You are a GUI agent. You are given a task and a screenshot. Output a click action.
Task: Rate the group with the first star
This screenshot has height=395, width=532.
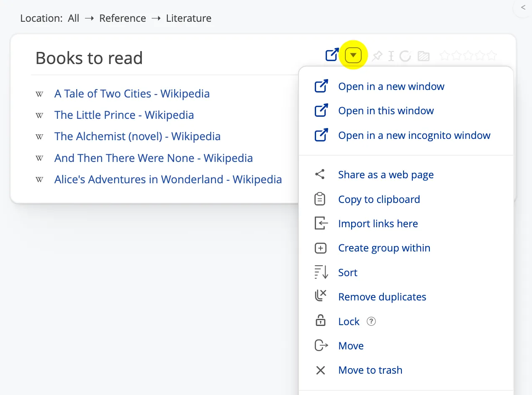[x=445, y=56]
